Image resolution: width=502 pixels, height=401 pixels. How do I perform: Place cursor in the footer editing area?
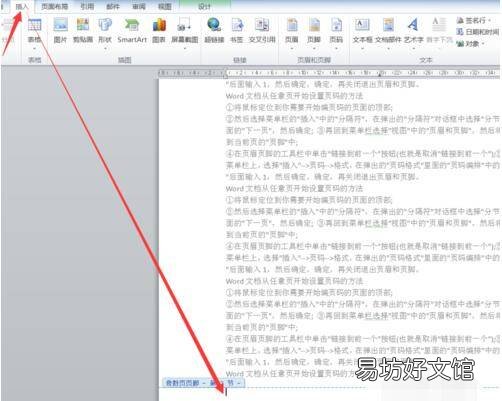coord(329,394)
